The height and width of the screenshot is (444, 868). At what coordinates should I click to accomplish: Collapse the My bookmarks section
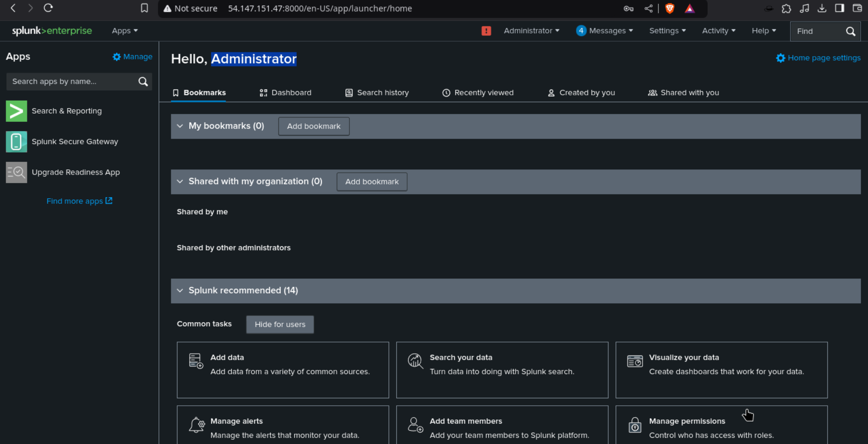tap(180, 126)
